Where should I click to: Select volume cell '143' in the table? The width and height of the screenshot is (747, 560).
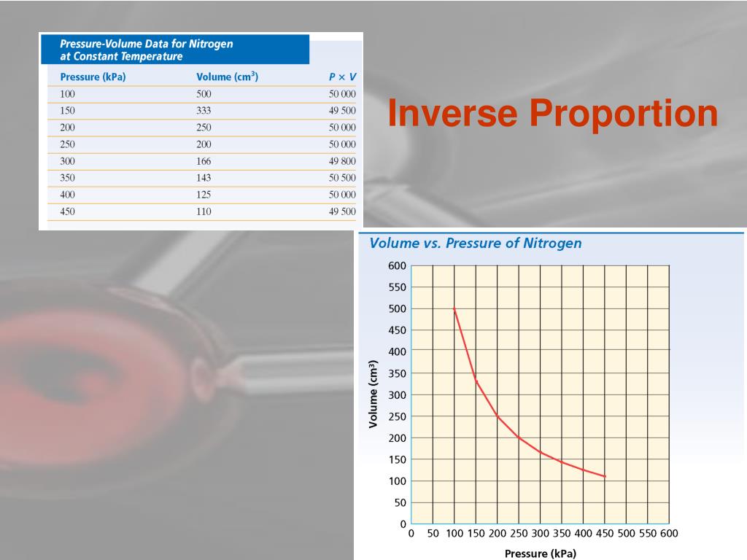tap(204, 178)
